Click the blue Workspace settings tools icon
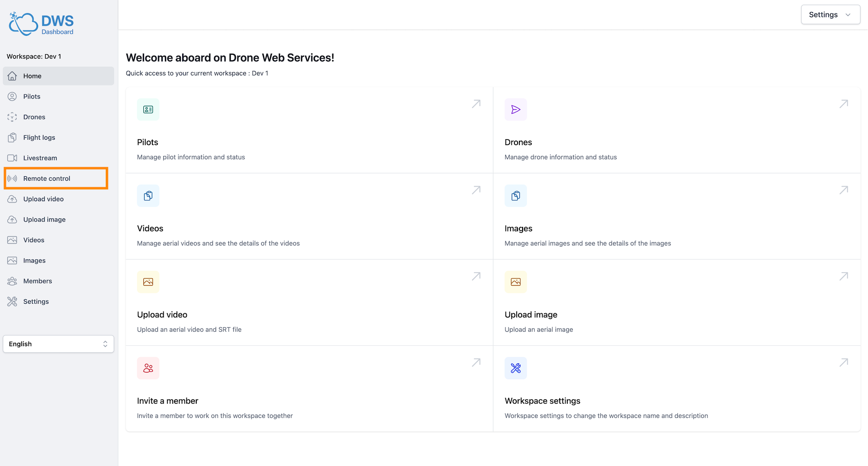This screenshot has width=868, height=466. pos(515,368)
